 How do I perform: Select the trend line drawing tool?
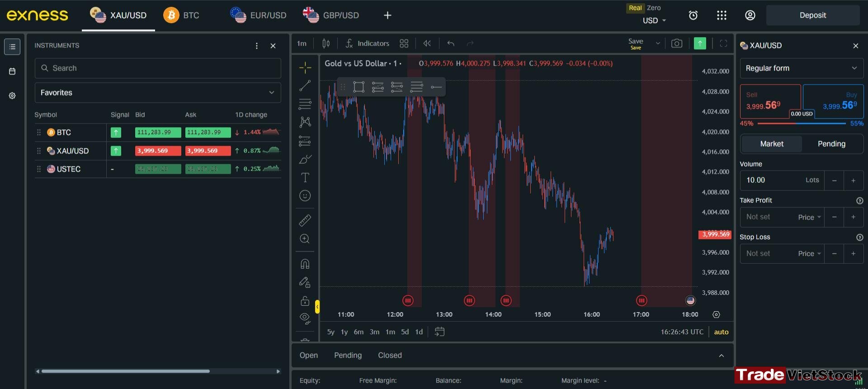(305, 85)
